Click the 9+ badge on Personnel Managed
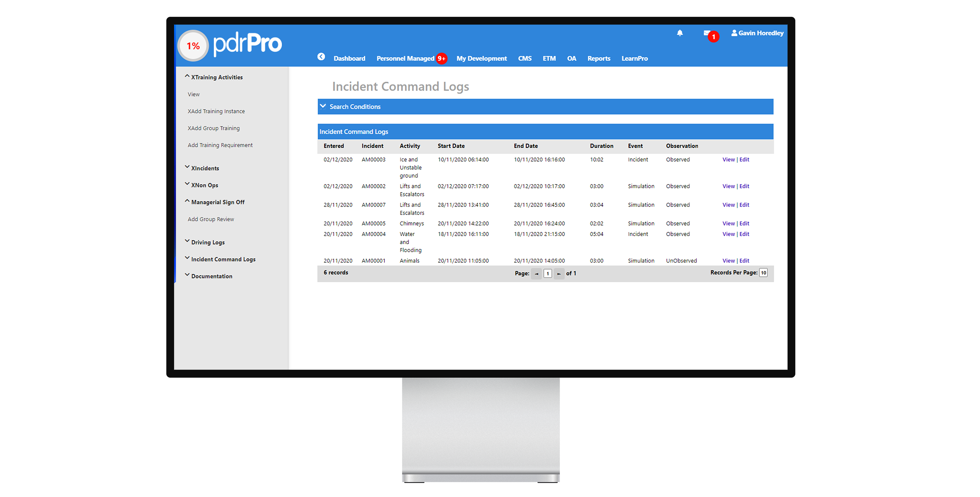 pyautogui.click(x=441, y=59)
